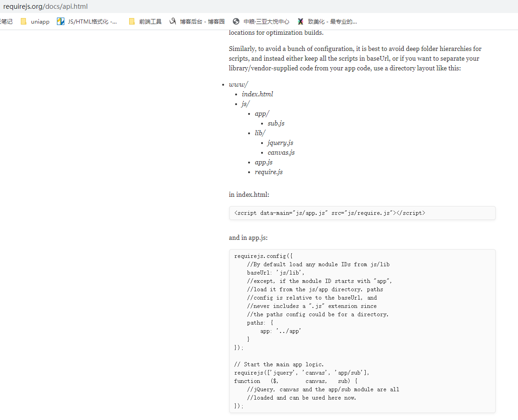Click the yellow folder icon beside uniapp

24,21
